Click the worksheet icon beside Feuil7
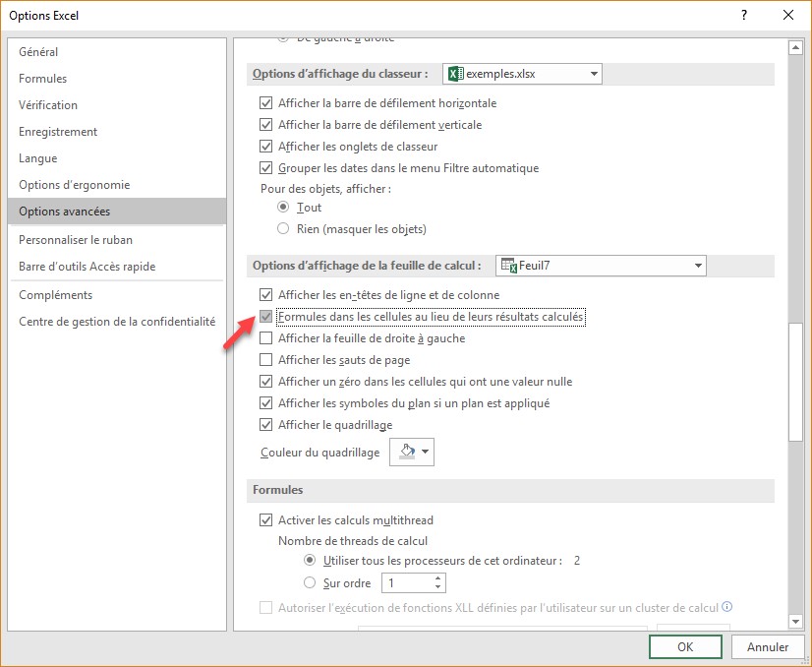 click(509, 266)
